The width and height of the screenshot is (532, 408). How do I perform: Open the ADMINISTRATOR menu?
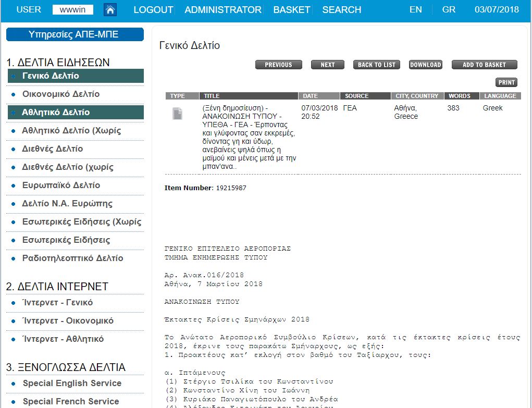coord(223,10)
